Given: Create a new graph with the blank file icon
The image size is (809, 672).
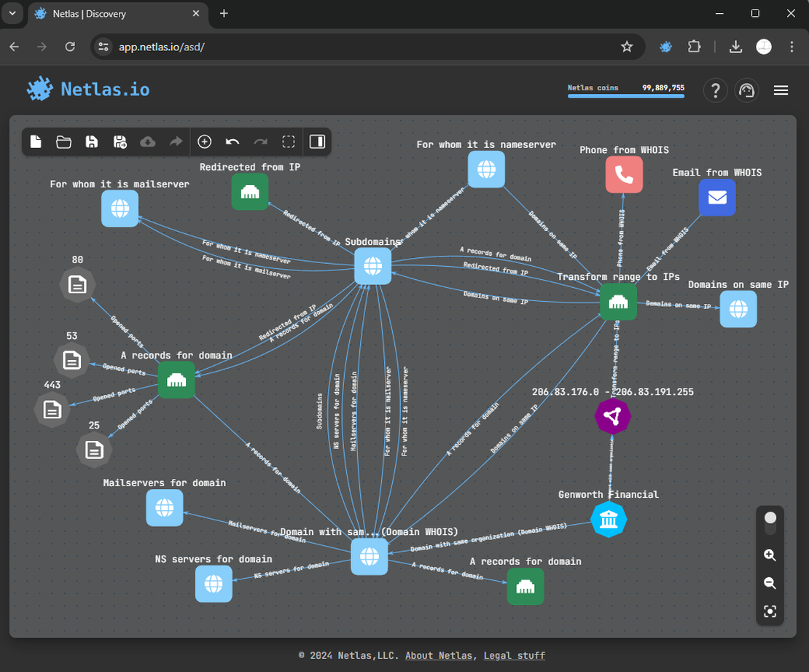Looking at the screenshot, I should (36, 141).
